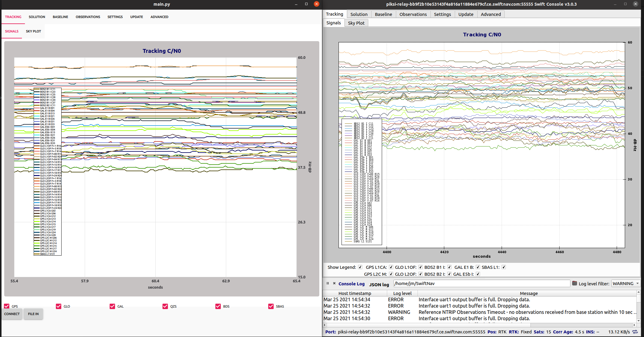Switch to the Observations tab in Swift Console
This screenshot has height=337, width=644.
pyautogui.click(x=413, y=14)
